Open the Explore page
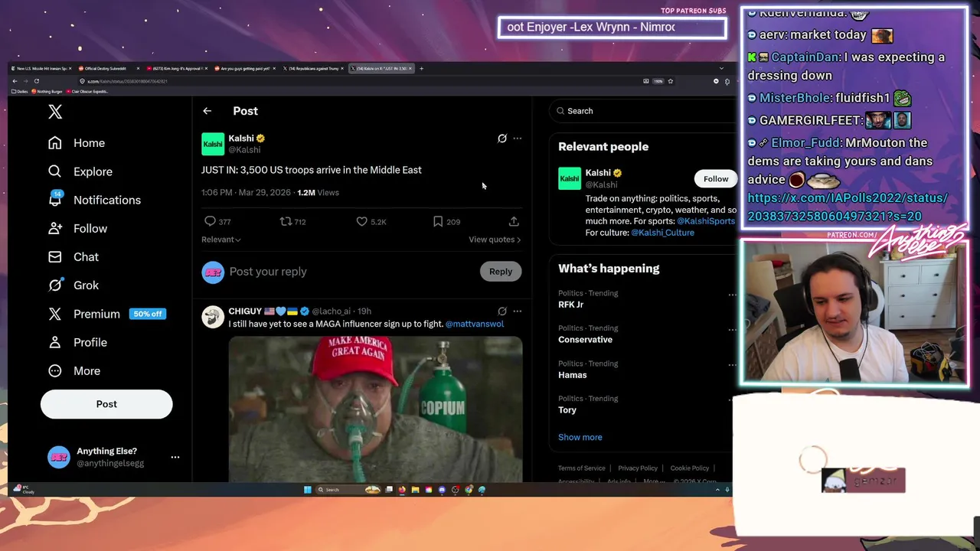This screenshot has width=980, height=551. coord(80,171)
